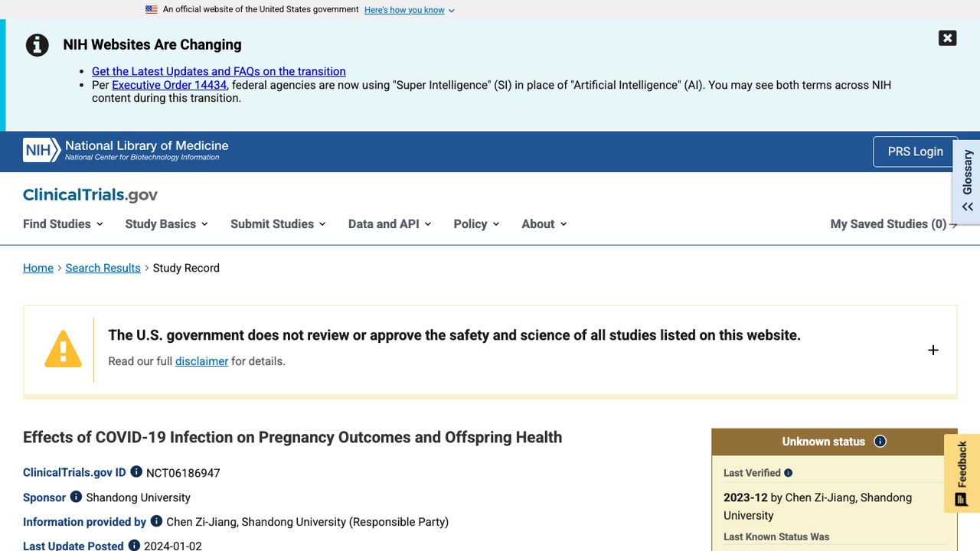Click the NIH National Library of Medicine logo

pyautogui.click(x=126, y=151)
